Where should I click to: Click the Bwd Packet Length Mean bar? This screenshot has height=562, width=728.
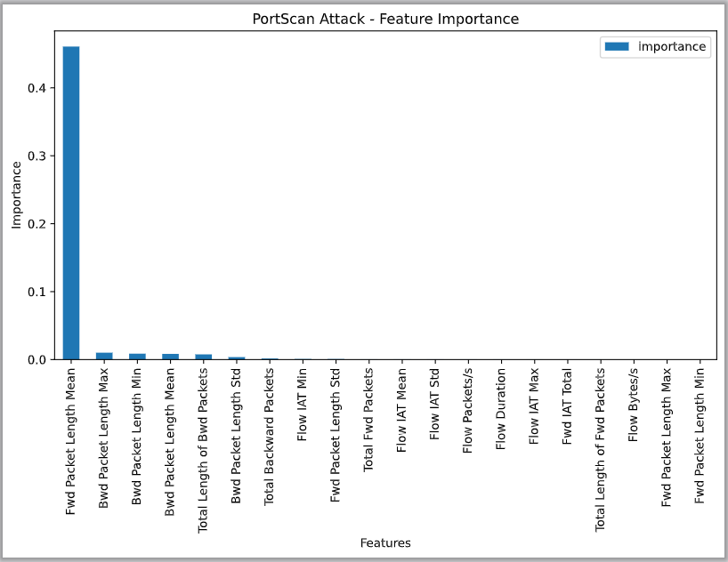click(170, 357)
